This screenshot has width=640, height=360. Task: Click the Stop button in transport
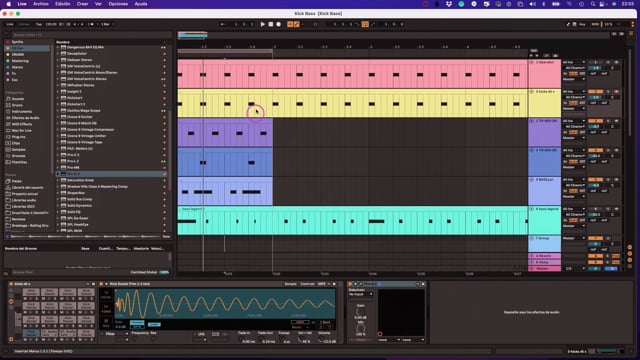(270, 24)
